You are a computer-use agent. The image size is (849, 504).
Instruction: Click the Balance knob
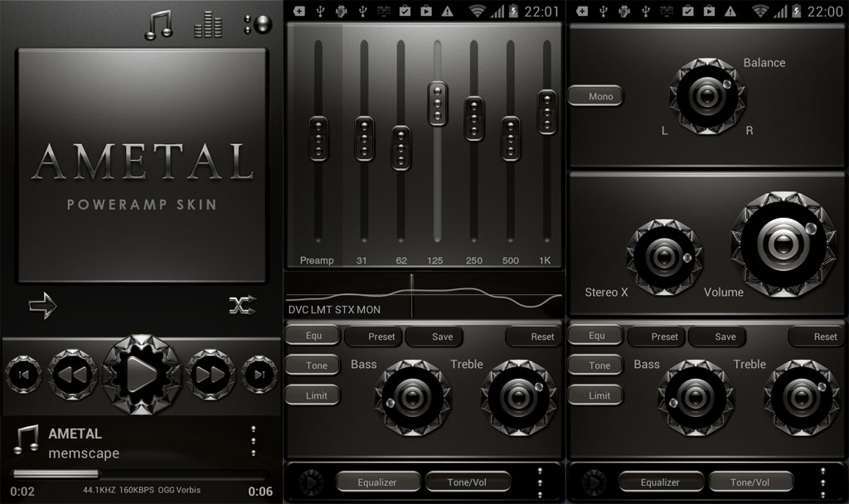pos(708,96)
